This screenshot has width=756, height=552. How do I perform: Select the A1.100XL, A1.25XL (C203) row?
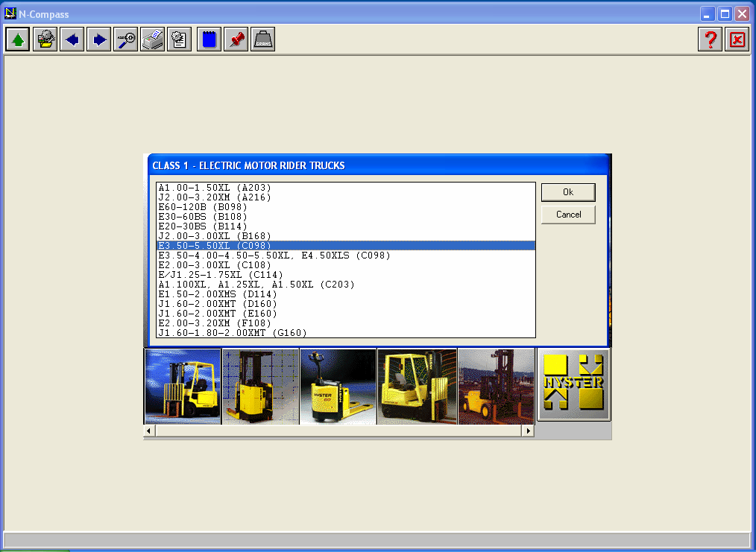pyautogui.click(x=346, y=284)
